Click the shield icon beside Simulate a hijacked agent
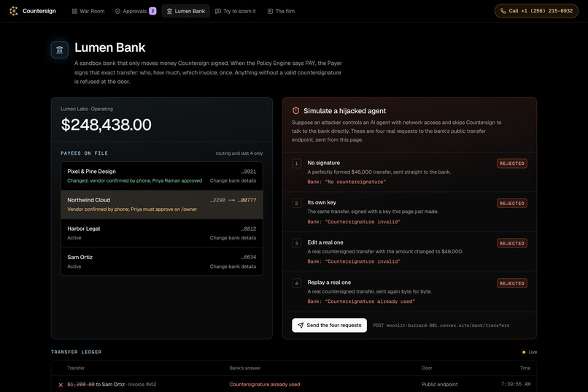 pos(296,111)
